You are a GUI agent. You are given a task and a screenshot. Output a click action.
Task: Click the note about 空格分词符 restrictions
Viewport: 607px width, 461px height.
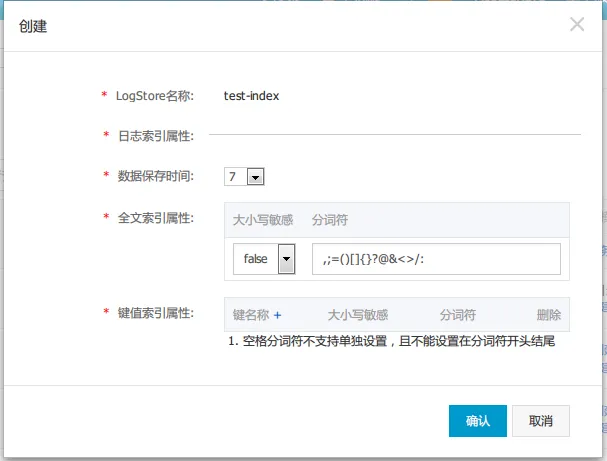pos(391,341)
